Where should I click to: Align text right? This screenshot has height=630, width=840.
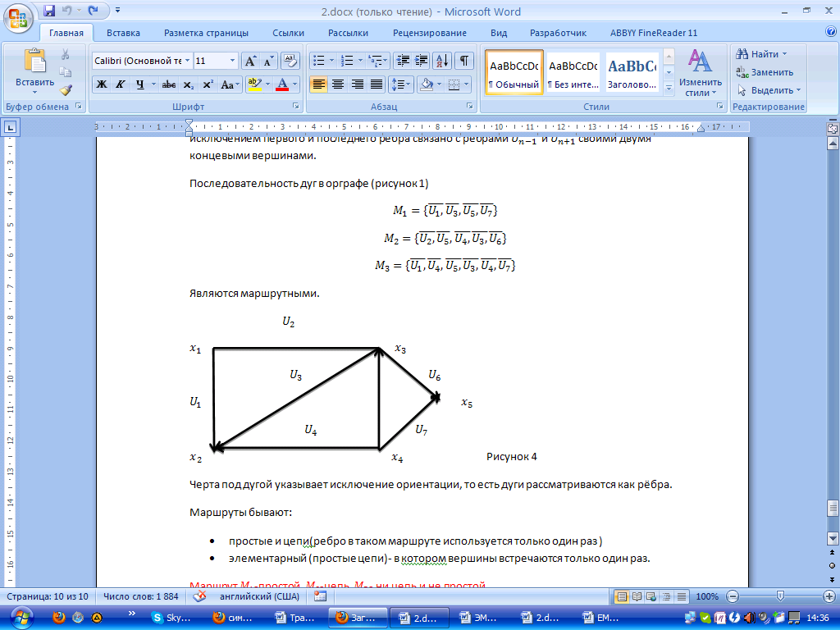click(358, 84)
